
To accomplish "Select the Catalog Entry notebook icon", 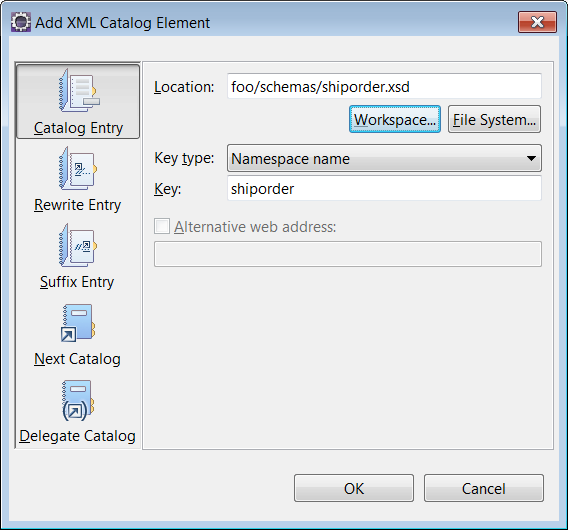I will coord(79,91).
